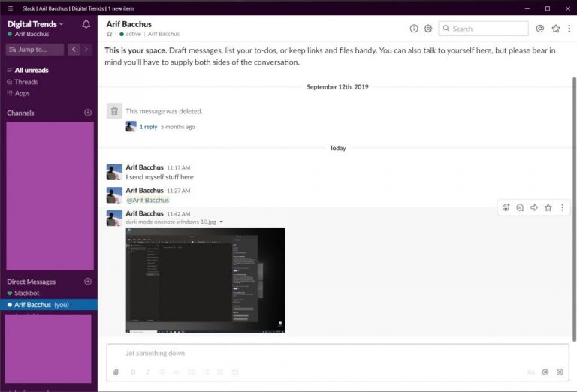Go back with the history left arrow

74,50
